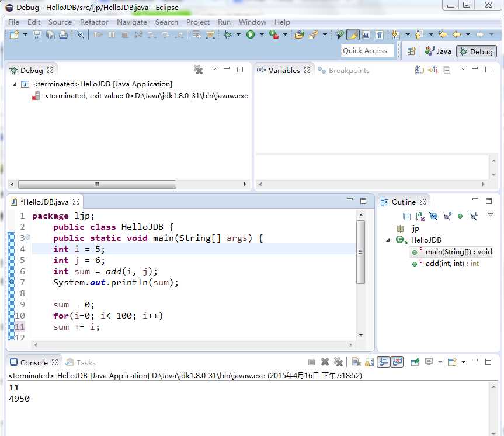This screenshot has width=504, height=436.
Task: Open the External Tools dropdown arrow
Action: coord(285,34)
